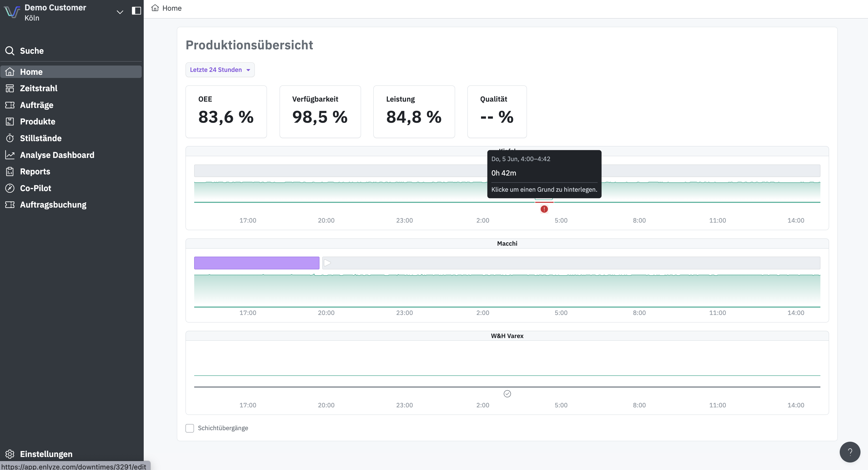Click the purple order bar in Macchi
The height and width of the screenshot is (470, 868).
(x=257, y=263)
